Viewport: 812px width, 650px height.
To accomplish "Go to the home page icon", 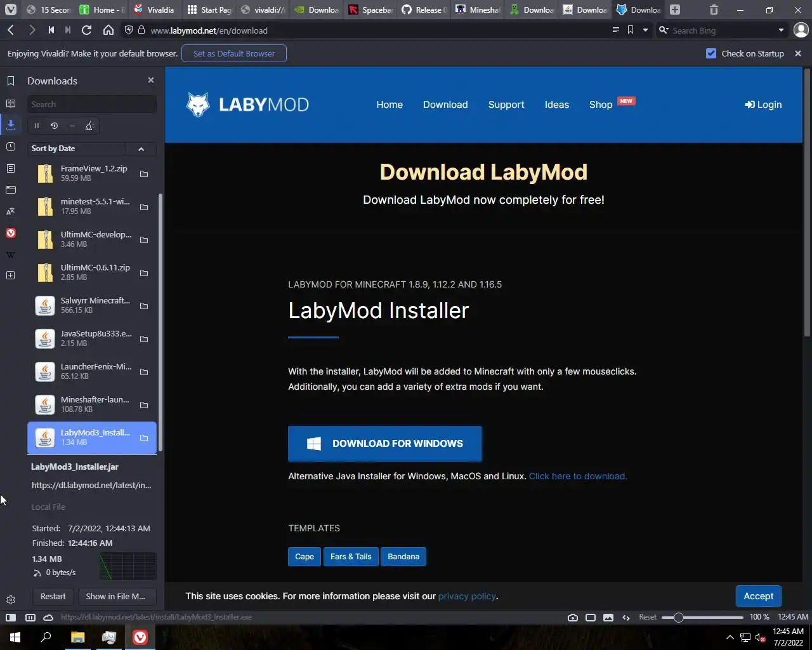I will tap(108, 30).
